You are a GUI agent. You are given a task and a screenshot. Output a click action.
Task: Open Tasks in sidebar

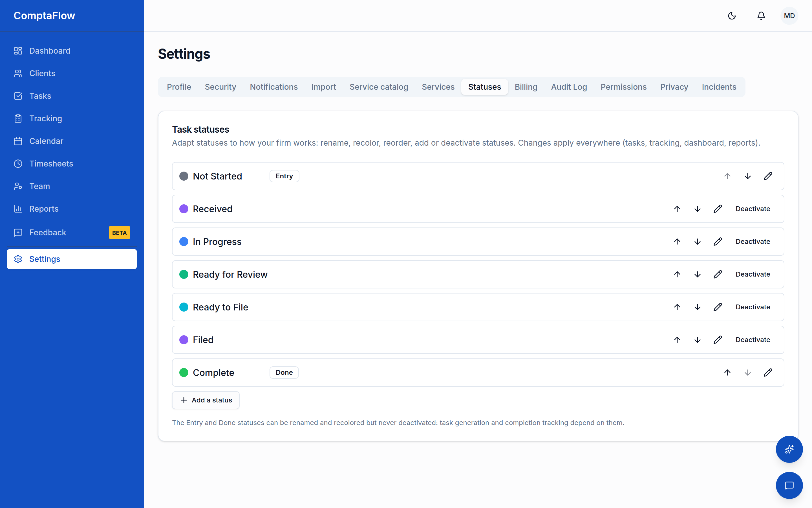coord(72,96)
